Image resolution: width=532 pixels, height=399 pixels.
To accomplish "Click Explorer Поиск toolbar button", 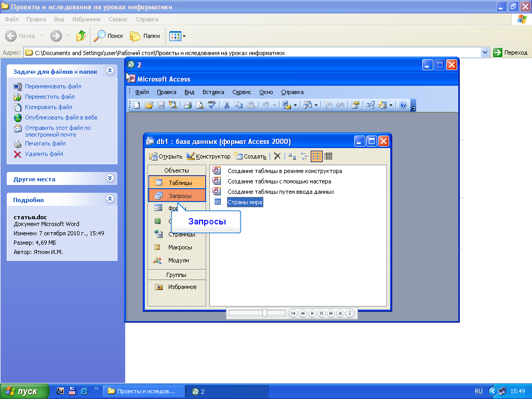I will tap(109, 36).
